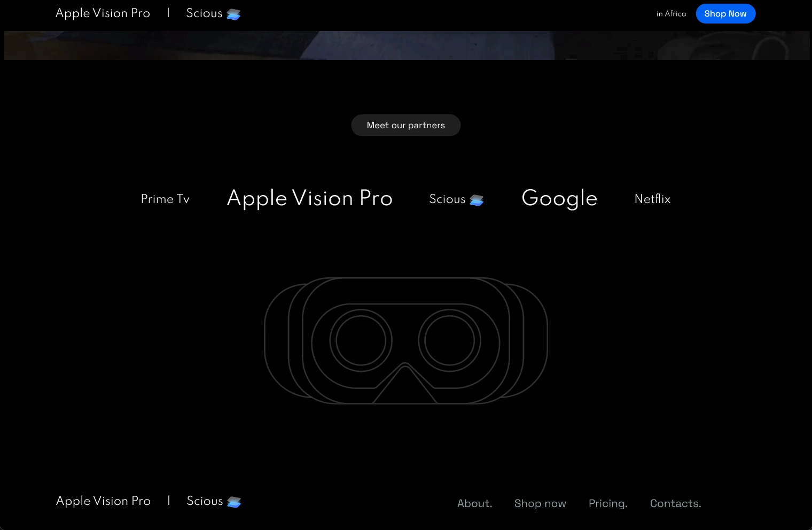Image resolution: width=812 pixels, height=530 pixels.
Task: Select the Netflix partner name
Action: click(x=653, y=199)
